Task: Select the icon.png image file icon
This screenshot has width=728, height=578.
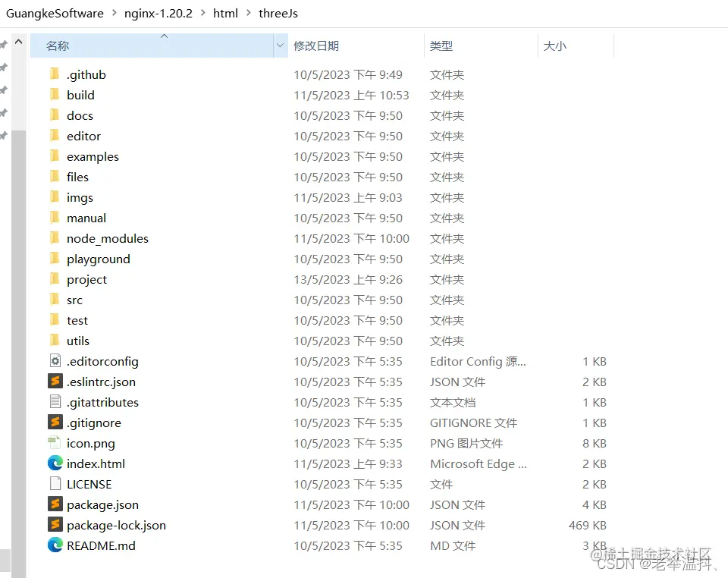Action: pyautogui.click(x=55, y=442)
